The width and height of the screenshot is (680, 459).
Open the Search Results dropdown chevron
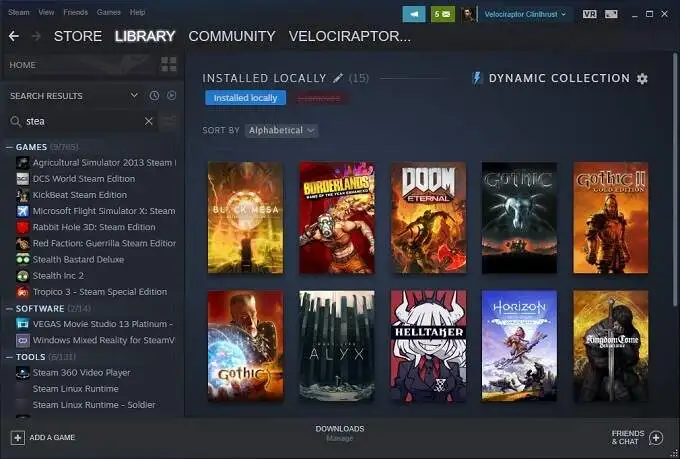click(x=134, y=95)
